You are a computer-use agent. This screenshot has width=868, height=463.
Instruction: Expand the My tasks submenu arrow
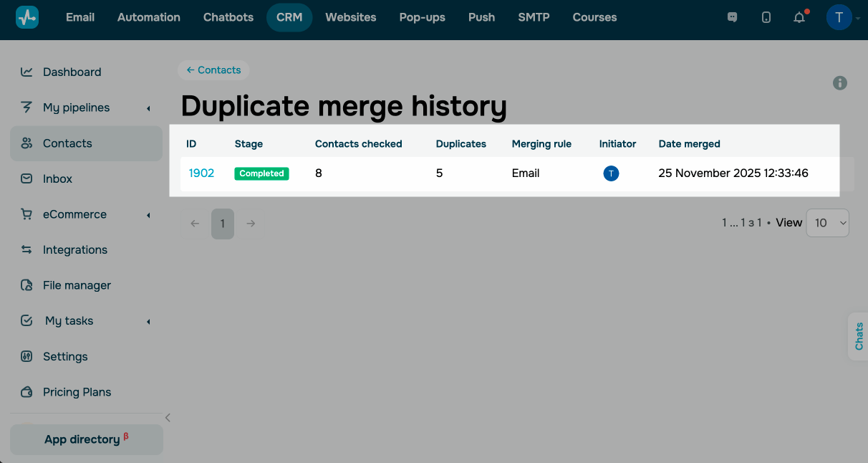(x=148, y=322)
